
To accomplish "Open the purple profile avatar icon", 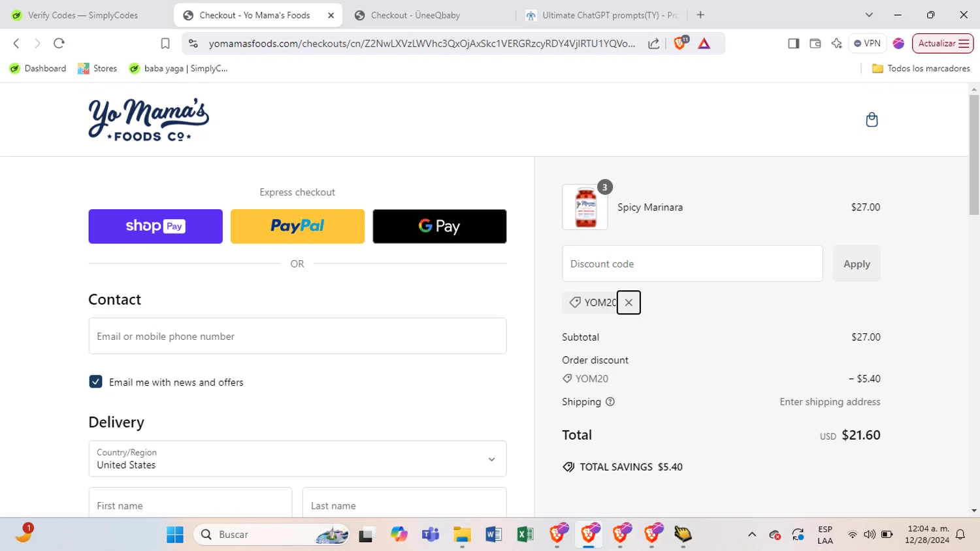I will point(898,43).
